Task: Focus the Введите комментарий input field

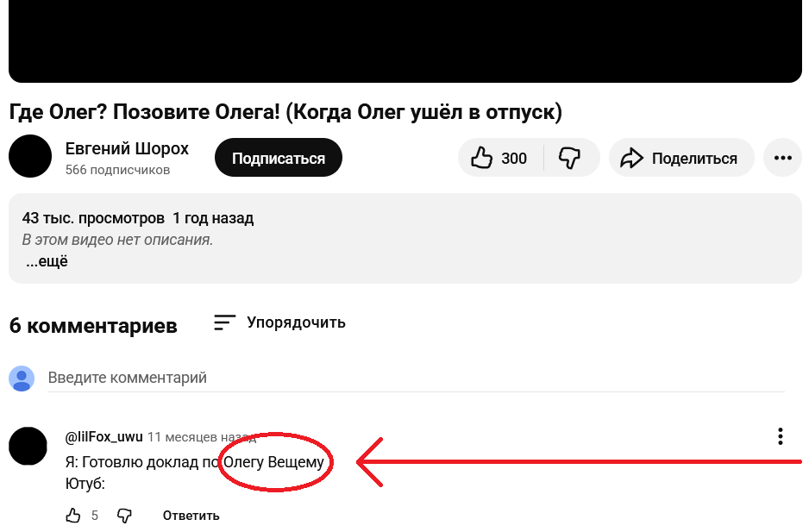Action: coord(414,378)
